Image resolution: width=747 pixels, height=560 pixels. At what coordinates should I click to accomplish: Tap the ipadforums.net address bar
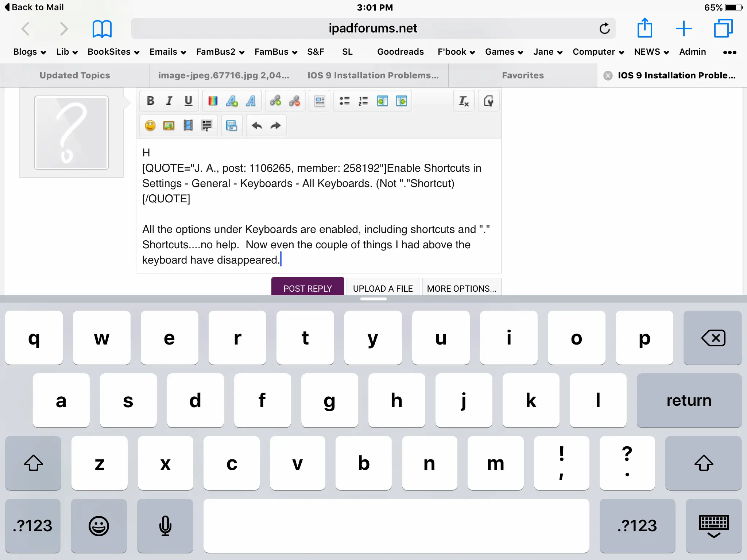(373, 28)
